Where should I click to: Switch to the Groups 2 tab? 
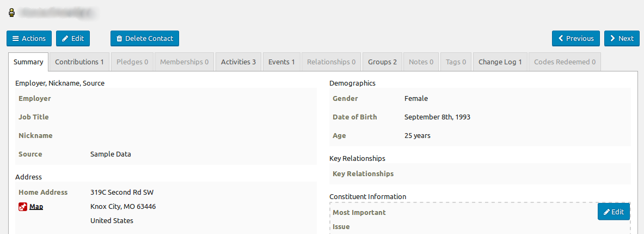click(382, 62)
